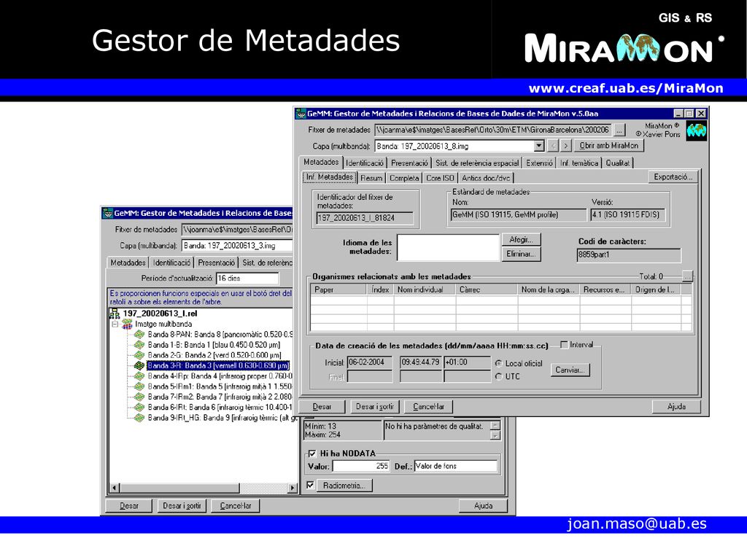This screenshot has height=560, width=747.
Task: Toggle the Hi ha NODATA checkbox
Action: coord(312,454)
